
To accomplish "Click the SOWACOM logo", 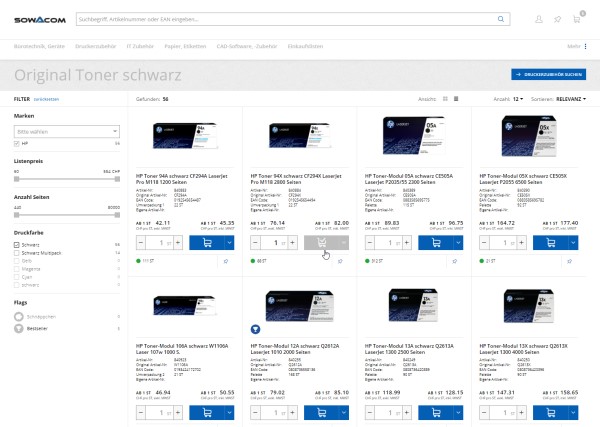I will (x=40, y=20).
